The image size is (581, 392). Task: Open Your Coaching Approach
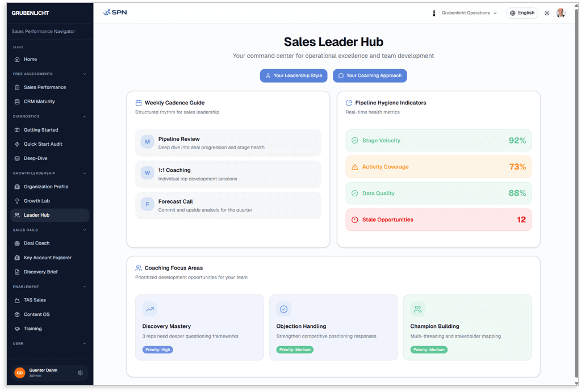pos(370,75)
